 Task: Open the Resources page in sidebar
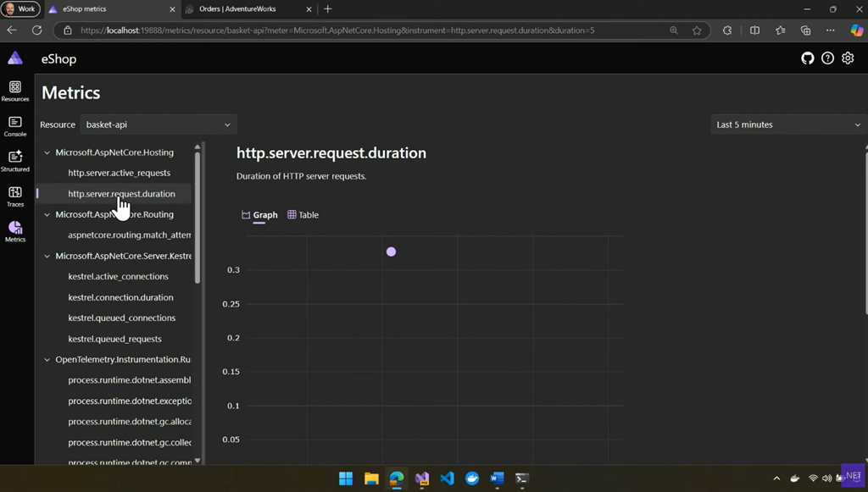click(15, 91)
